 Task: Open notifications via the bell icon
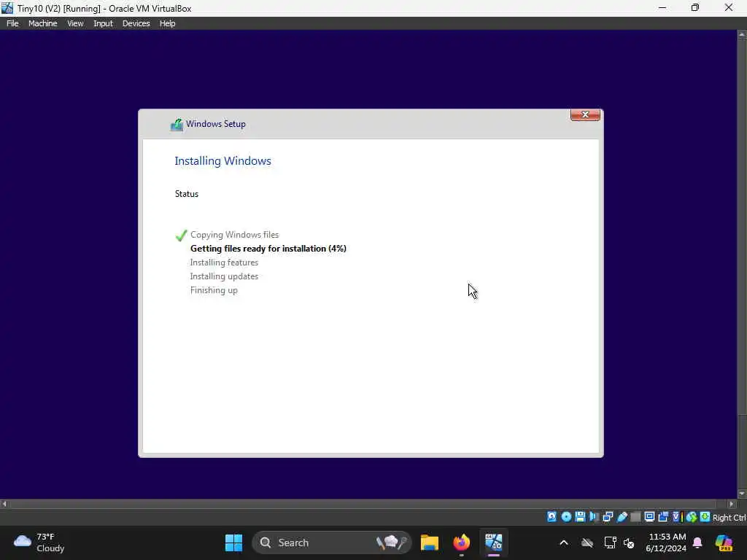pyautogui.click(x=697, y=542)
